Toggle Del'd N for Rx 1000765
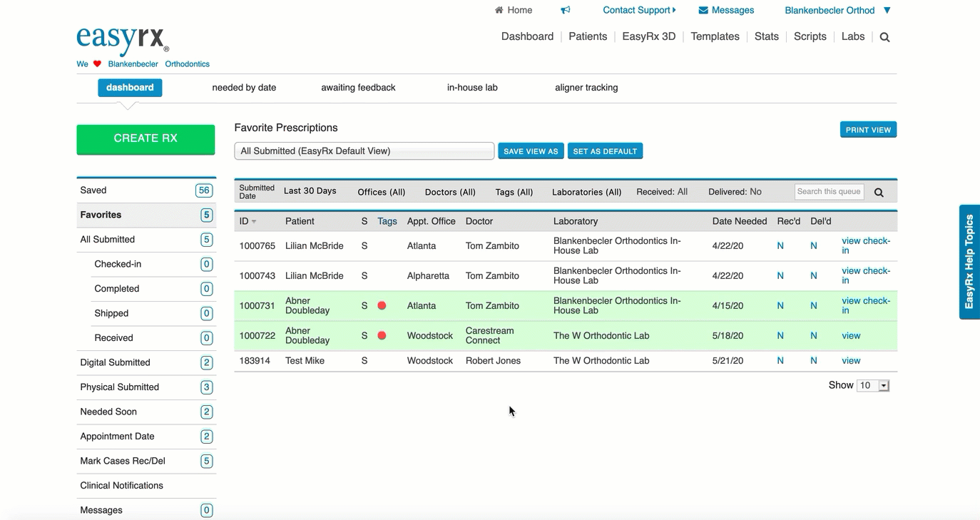The image size is (980, 520). click(x=814, y=245)
